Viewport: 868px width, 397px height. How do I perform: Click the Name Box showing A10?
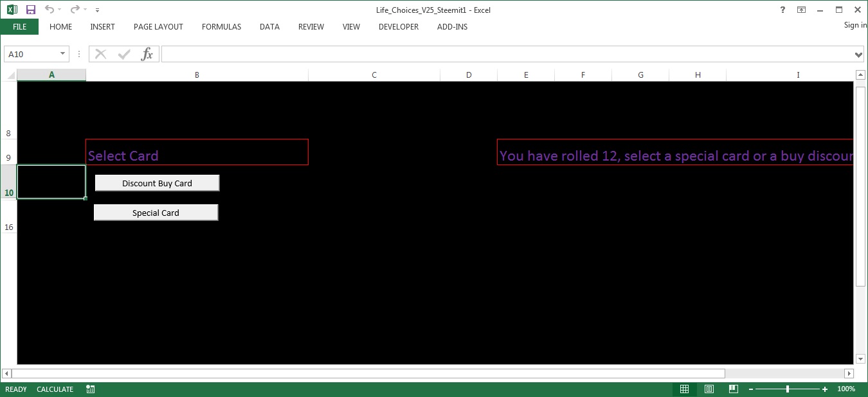tap(31, 54)
